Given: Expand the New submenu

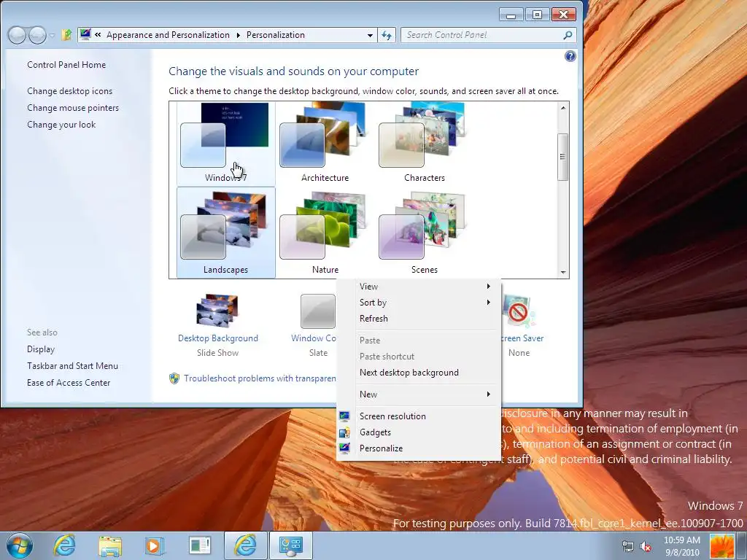Looking at the screenshot, I should [x=418, y=394].
